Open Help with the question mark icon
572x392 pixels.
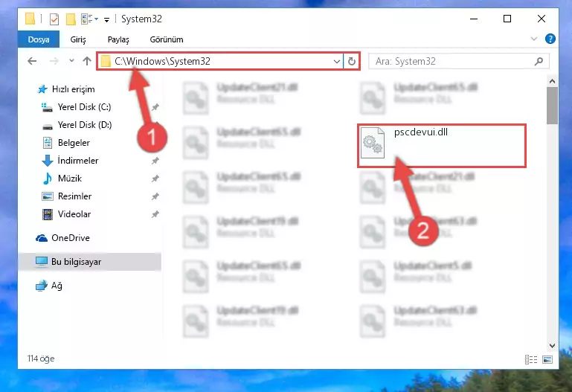click(550, 39)
